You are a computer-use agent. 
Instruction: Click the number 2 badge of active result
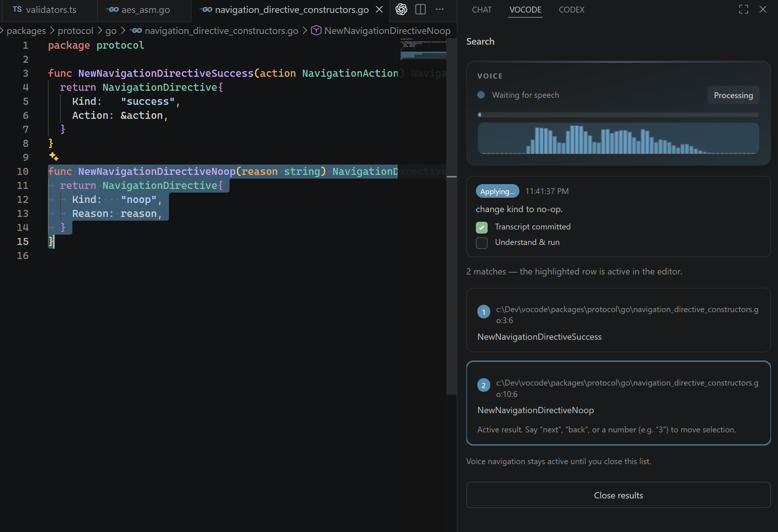pyautogui.click(x=484, y=385)
